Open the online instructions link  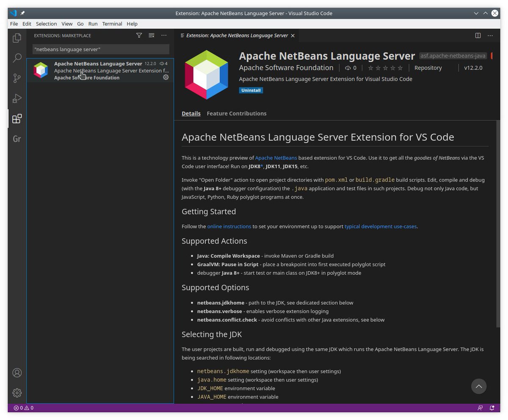(229, 226)
